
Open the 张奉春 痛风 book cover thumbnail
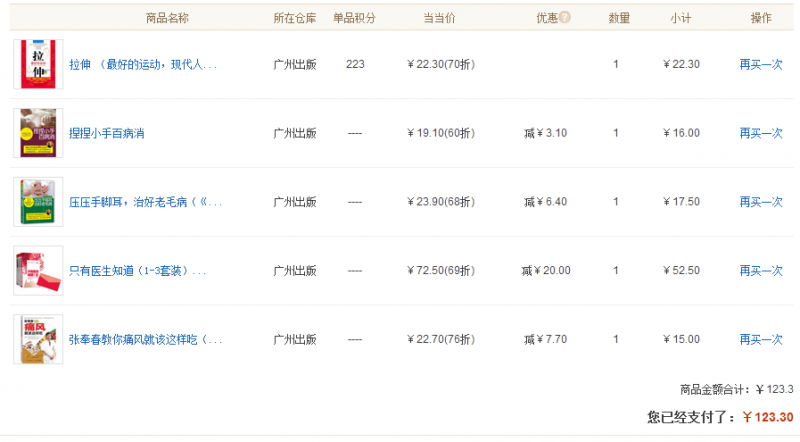point(38,339)
